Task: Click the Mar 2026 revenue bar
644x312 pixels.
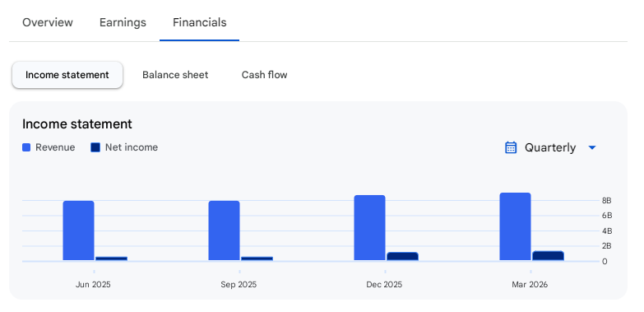Action: coord(515,226)
